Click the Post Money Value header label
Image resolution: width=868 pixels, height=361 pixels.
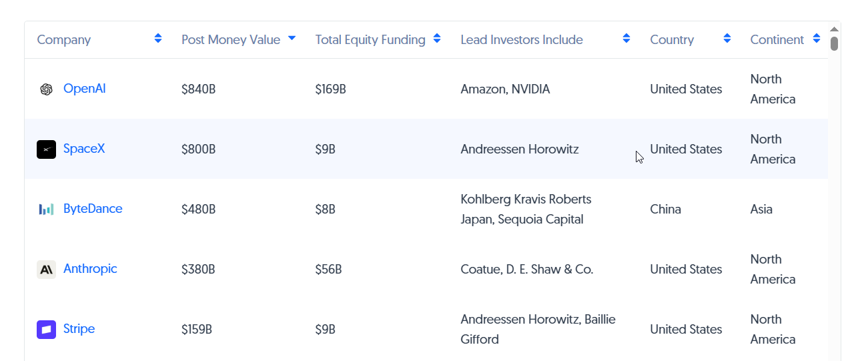point(231,40)
